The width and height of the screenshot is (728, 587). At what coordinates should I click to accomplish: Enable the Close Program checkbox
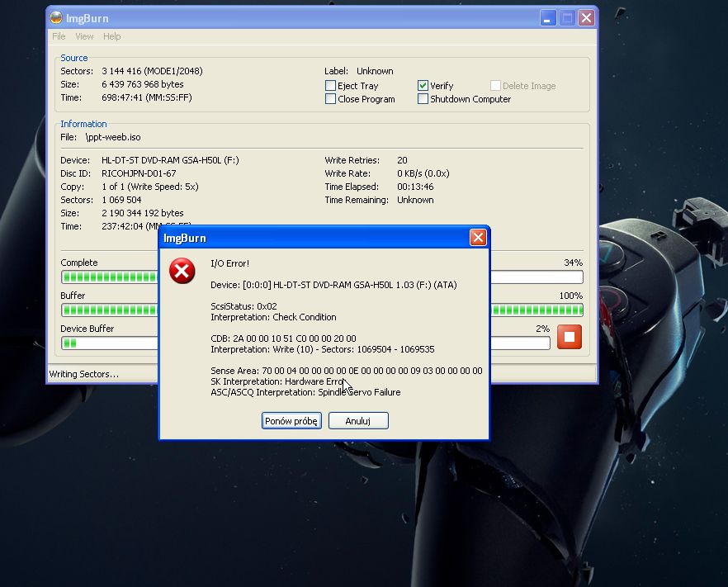click(330, 99)
